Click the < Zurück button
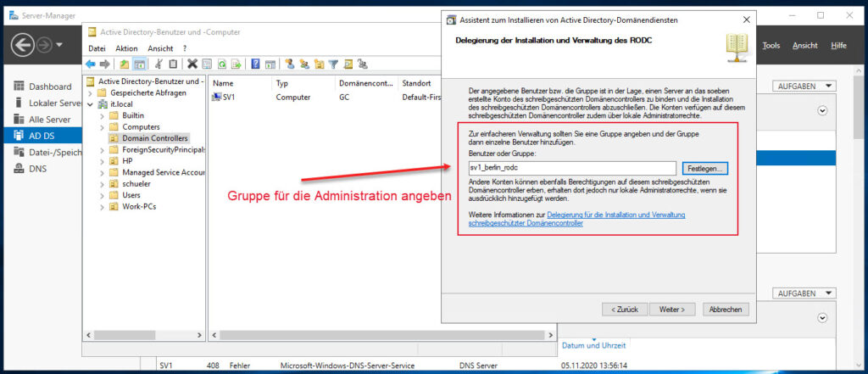The image size is (868, 374). [625, 310]
